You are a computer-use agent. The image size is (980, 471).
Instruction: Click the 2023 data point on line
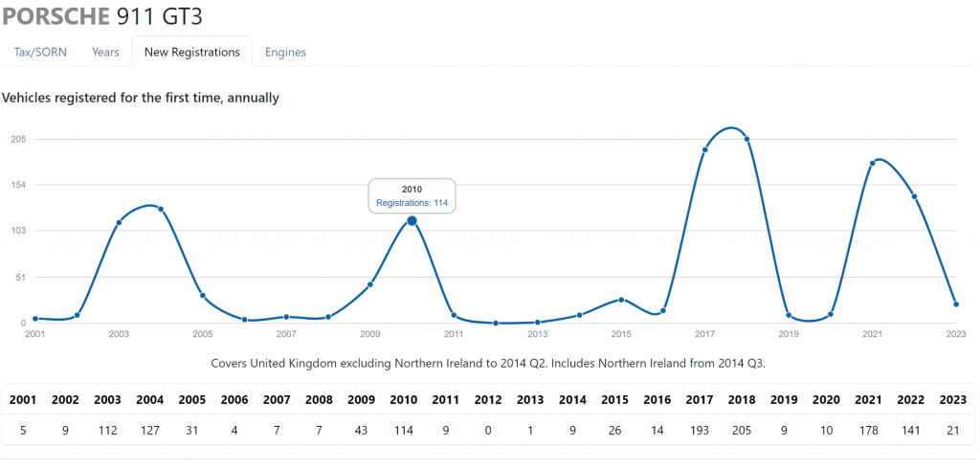pos(956,304)
